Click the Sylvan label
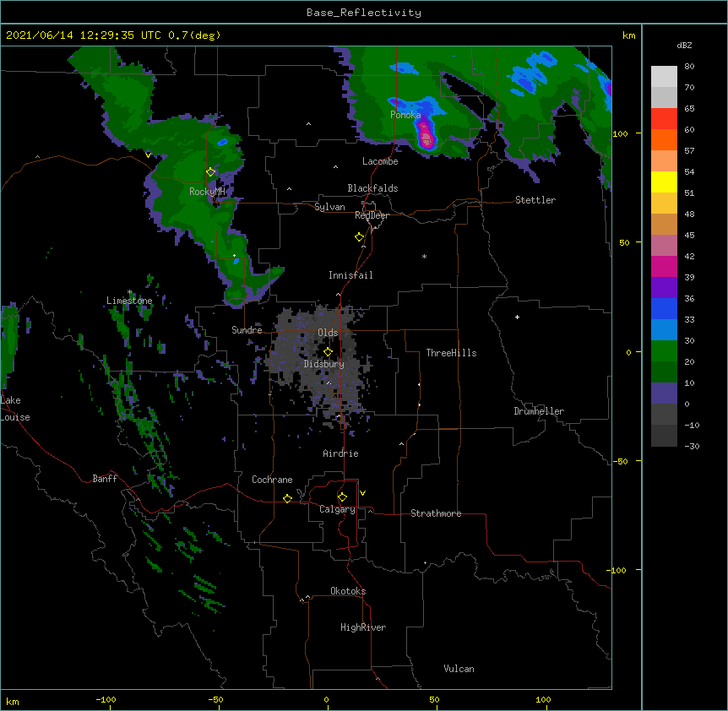This screenshot has width=728, height=711. coord(329,207)
